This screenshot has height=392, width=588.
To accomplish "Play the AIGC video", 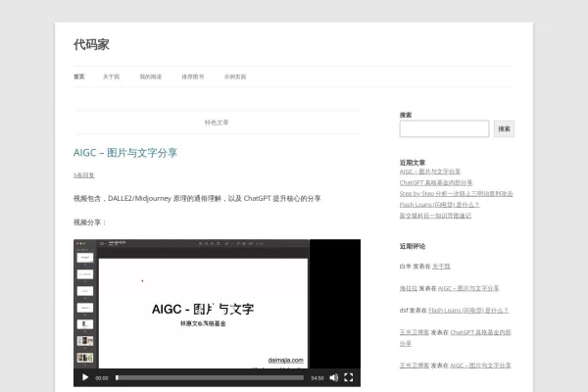I will point(85,377).
